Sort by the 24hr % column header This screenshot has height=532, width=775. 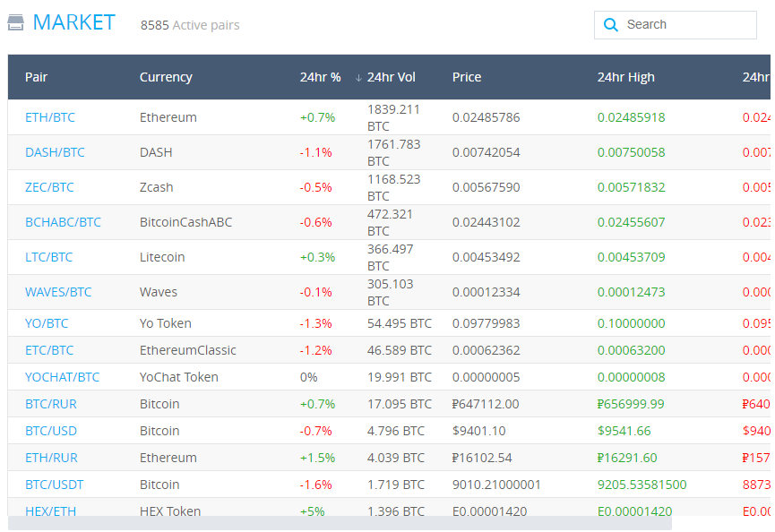(x=320, y=77)
